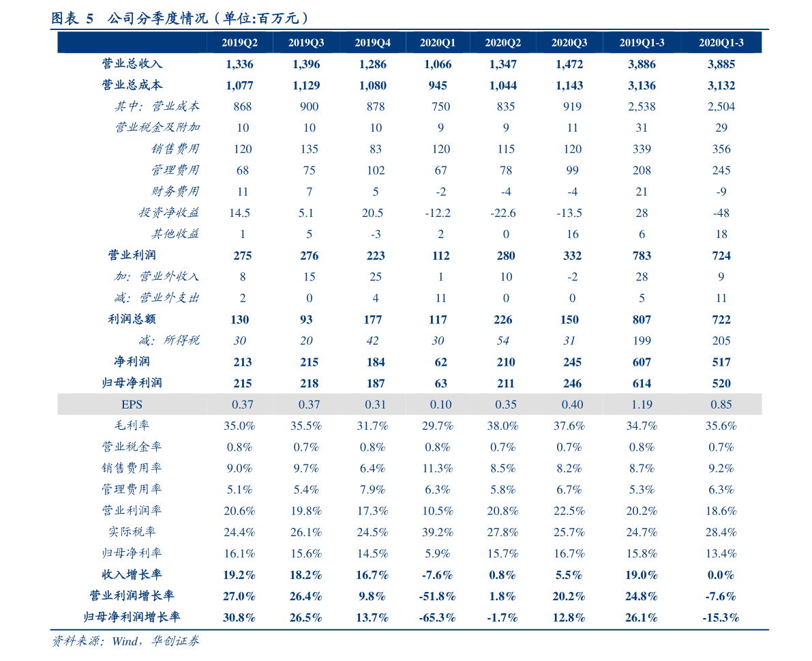Click the 投资净收益 row label
This screenshot has width=812, height=661.
168,213
